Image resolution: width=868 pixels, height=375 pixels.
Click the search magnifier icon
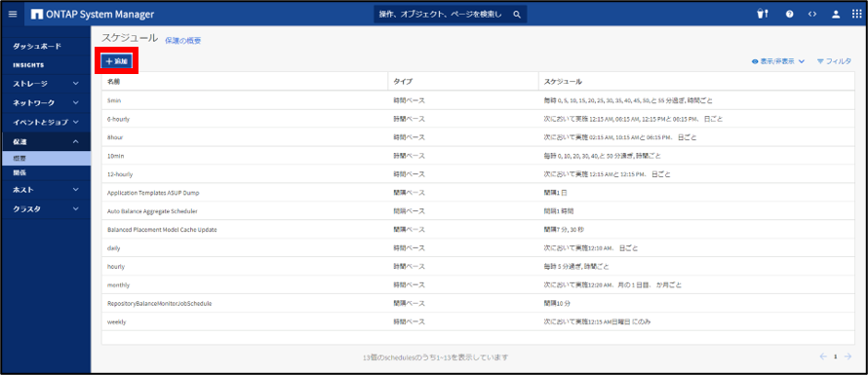click(517, 15)
